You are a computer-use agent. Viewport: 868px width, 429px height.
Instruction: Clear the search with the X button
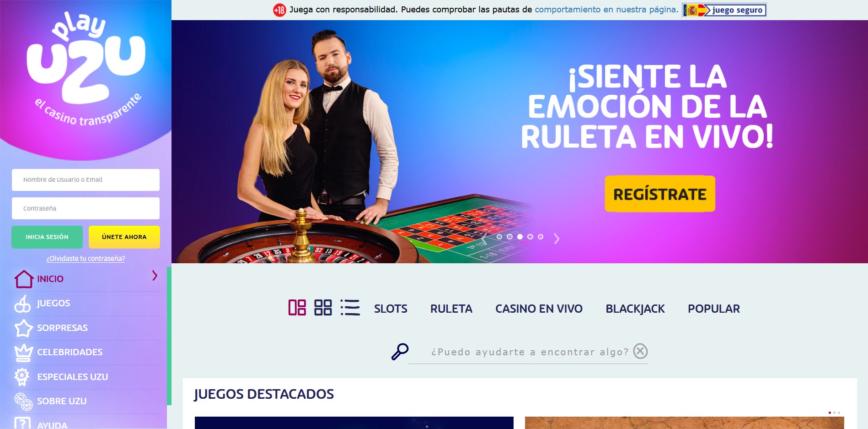[641, 351]
